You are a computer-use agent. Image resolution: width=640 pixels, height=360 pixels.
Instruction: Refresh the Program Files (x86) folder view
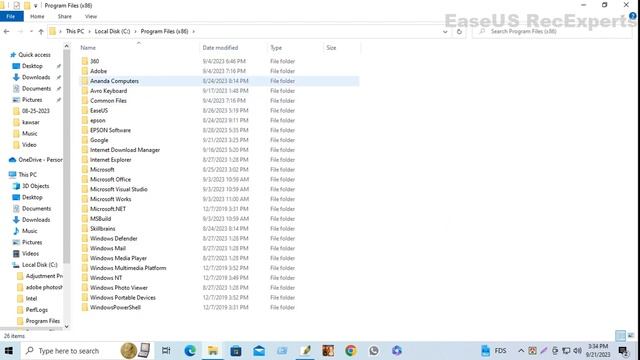[x=459, y=31]
